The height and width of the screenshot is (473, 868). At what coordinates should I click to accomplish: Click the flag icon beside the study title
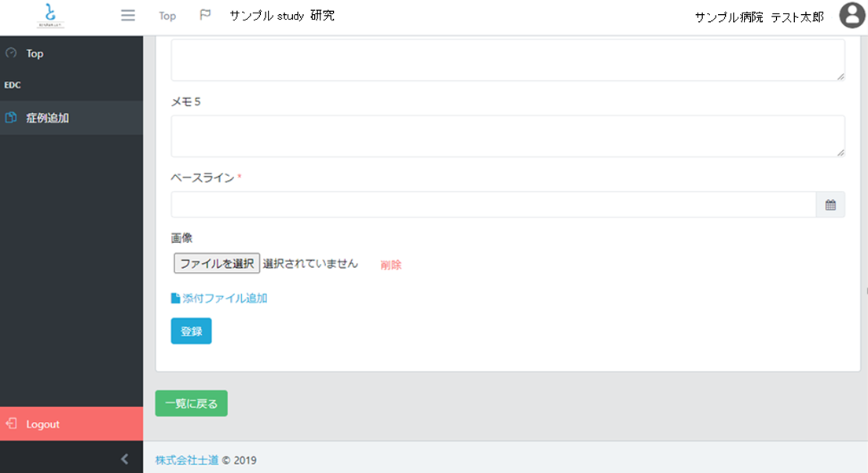pyautogui.click(x=206, y=14)
